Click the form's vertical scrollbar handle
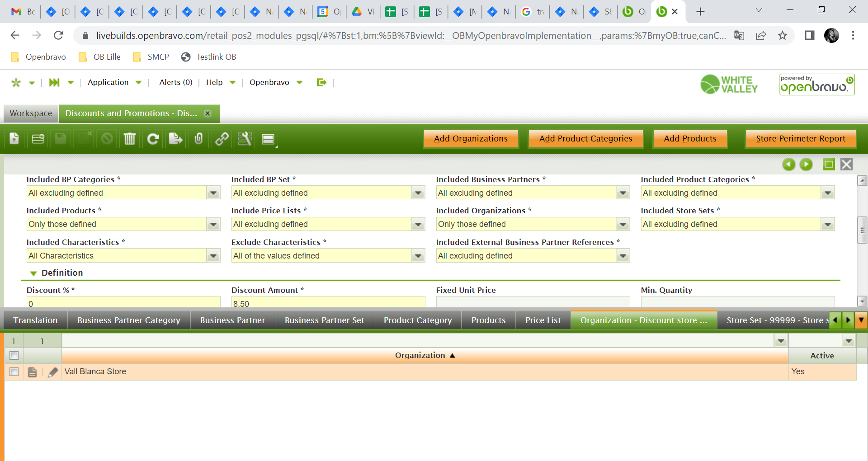The height and width of the screenshot is (461, 868). pyautogui.click(x=862, y=230)
